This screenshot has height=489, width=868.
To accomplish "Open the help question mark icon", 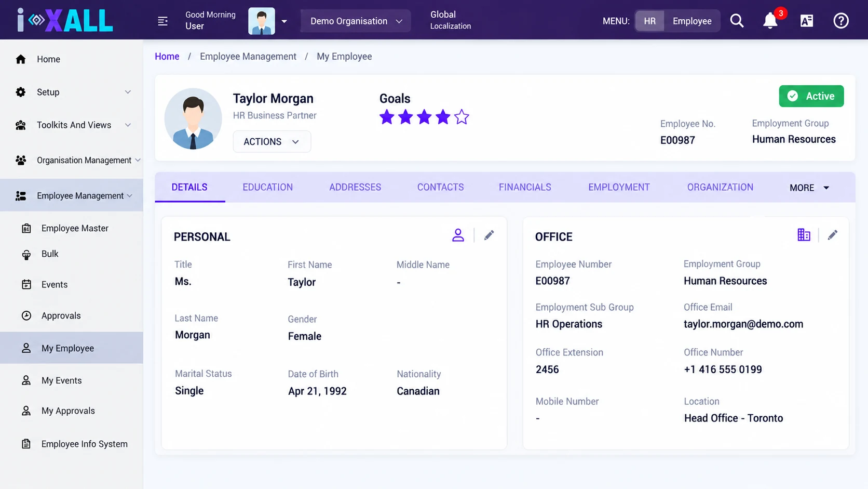I will 841,21.
